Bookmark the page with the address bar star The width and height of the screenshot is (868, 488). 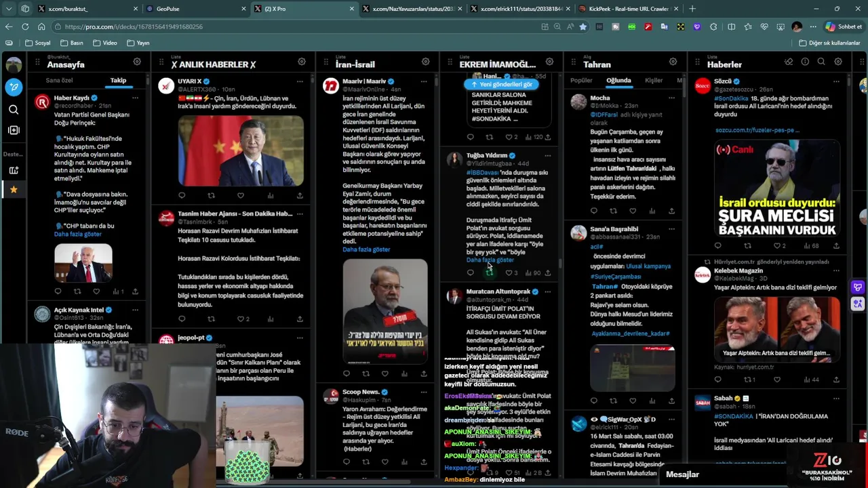tap(583, 26)
